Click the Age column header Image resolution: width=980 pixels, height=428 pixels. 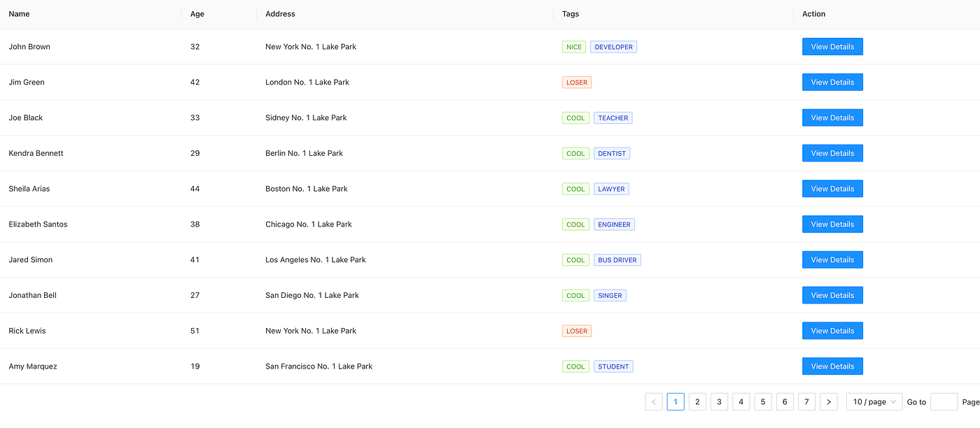[197, 14]
